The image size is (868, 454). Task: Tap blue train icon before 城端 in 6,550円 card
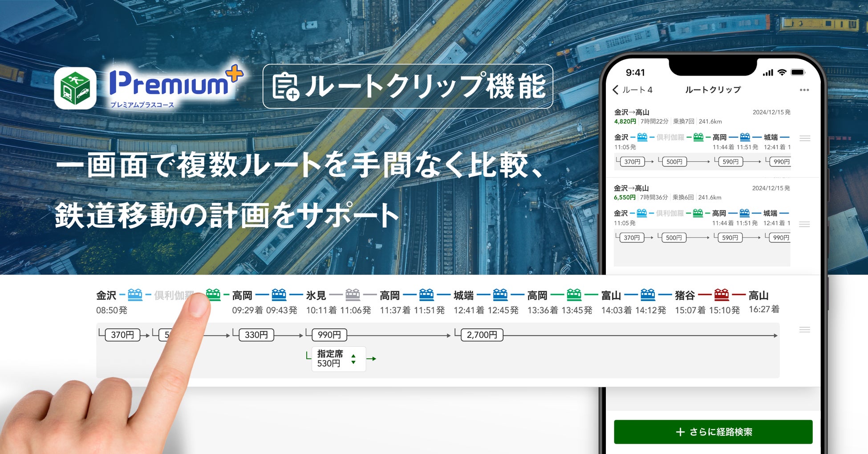pyautogui.click(x=744, y=213)
